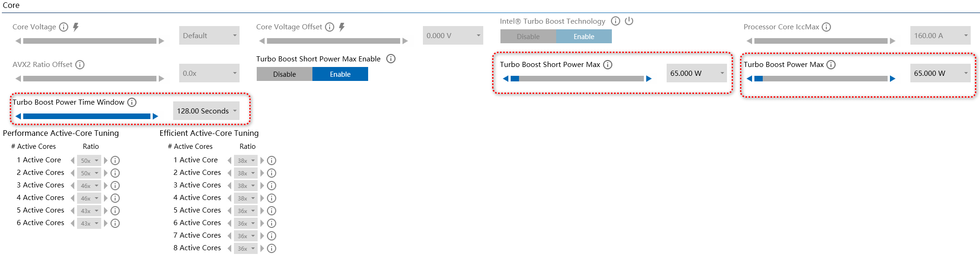Enable Turbo Boost Short Power Max Enable option

pos(340,74)
